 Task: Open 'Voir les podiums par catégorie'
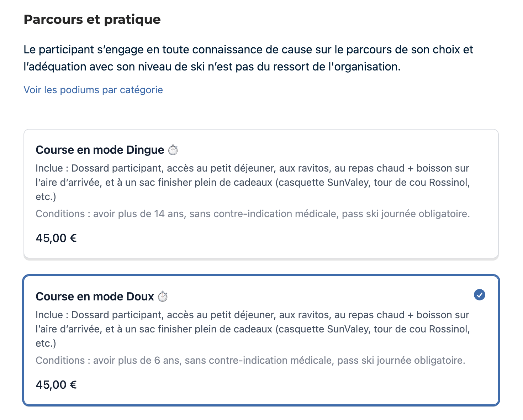(x=93, y=90)
